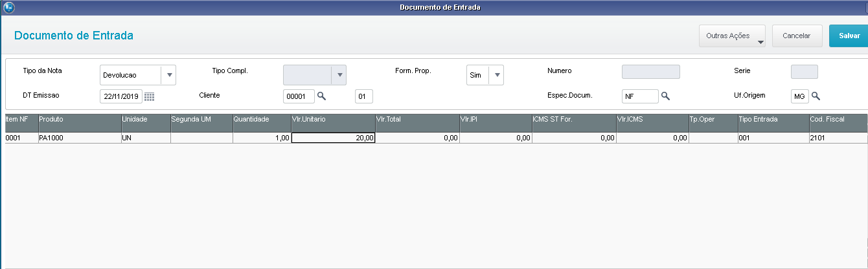
Task: Click the Cod. Fiscal cell 2101
Action: pyautogui.click(x=838, y=138)
